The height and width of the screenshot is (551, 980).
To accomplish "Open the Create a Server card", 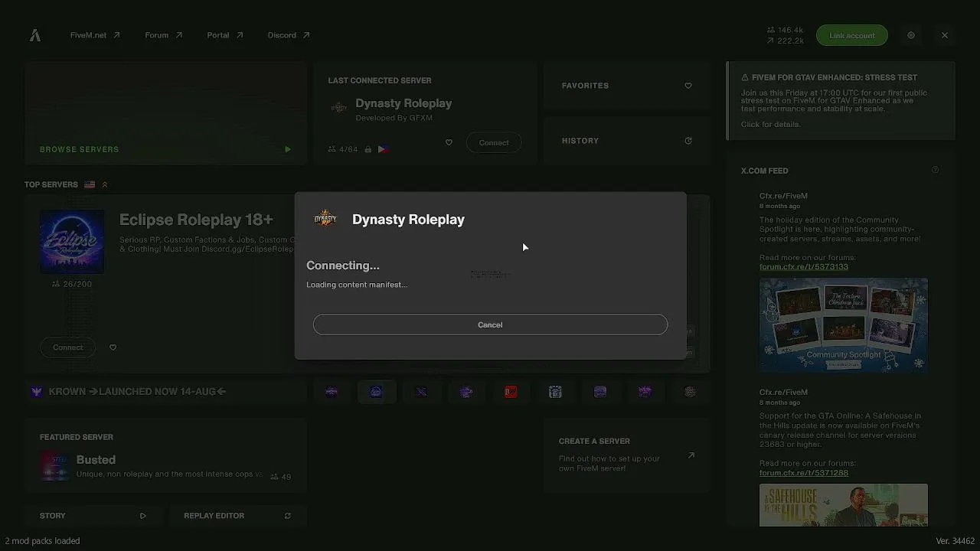I will [x=627, y=455].
